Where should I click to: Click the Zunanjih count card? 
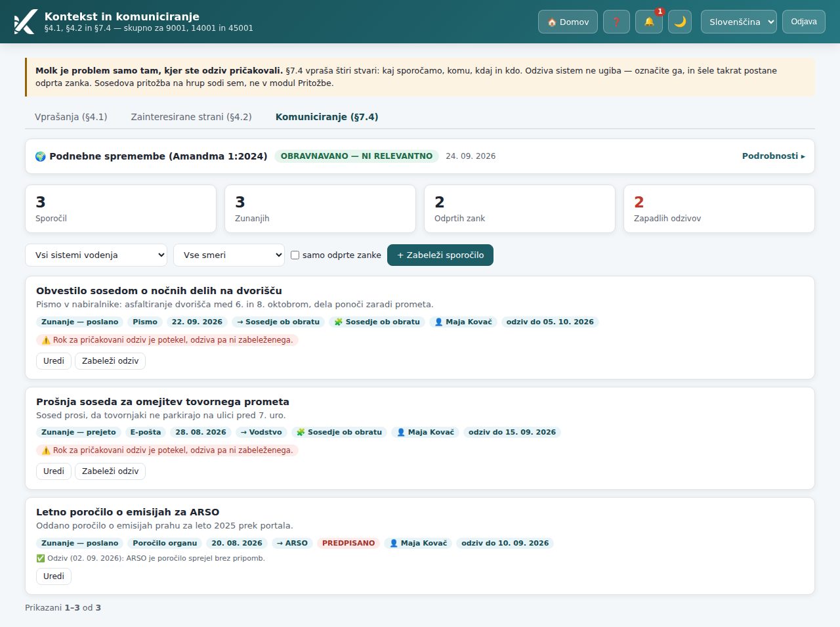click(320, 209)
